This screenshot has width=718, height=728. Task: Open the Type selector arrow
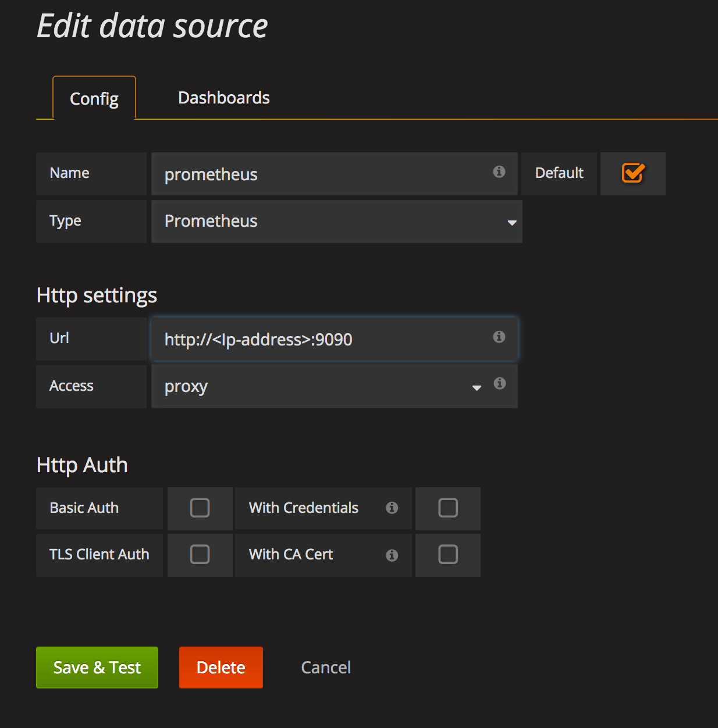point(511,222)
